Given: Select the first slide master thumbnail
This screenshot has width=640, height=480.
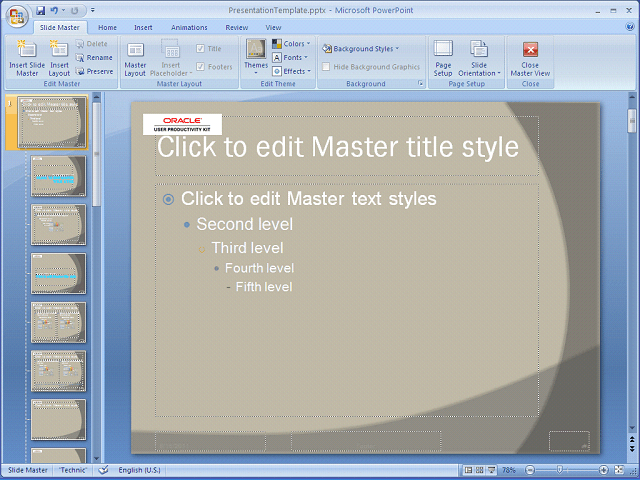Looking at the screenshot, I should 52,122.
